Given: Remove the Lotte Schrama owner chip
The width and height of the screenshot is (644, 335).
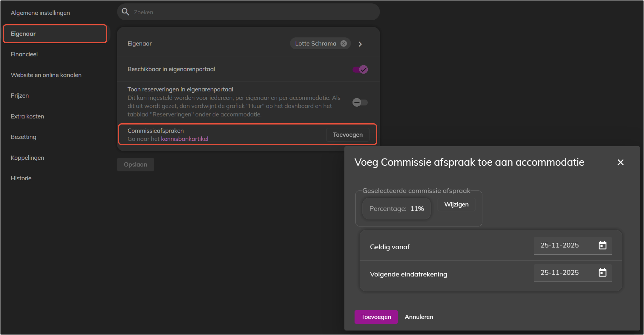Looking at the screenshot, I should 344,44.
